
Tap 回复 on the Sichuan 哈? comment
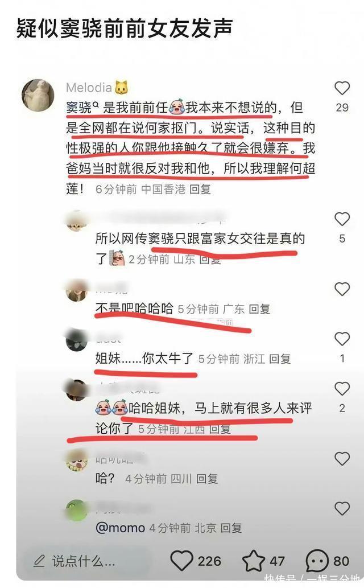pyautogui.click(x=207, y=479)
